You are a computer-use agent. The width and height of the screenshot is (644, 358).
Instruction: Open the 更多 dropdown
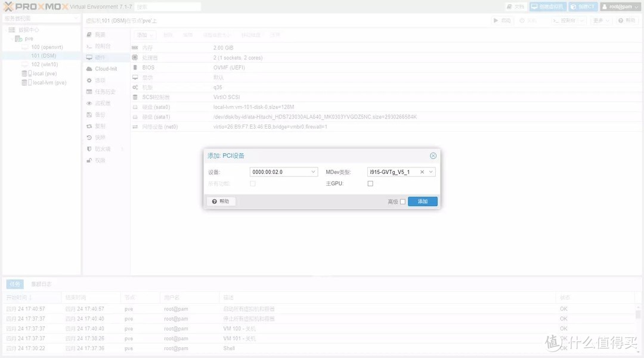[601, 20]
